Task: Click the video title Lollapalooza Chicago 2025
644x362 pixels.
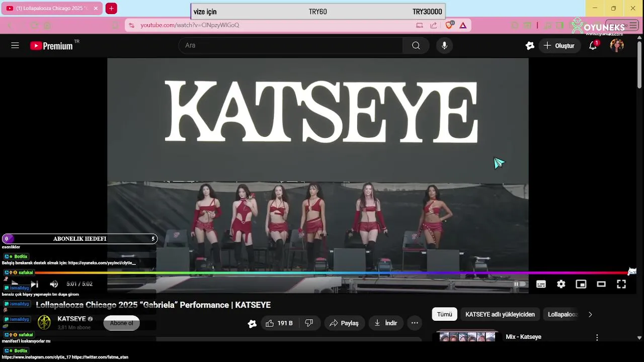Action: click(x=153, y=305)
